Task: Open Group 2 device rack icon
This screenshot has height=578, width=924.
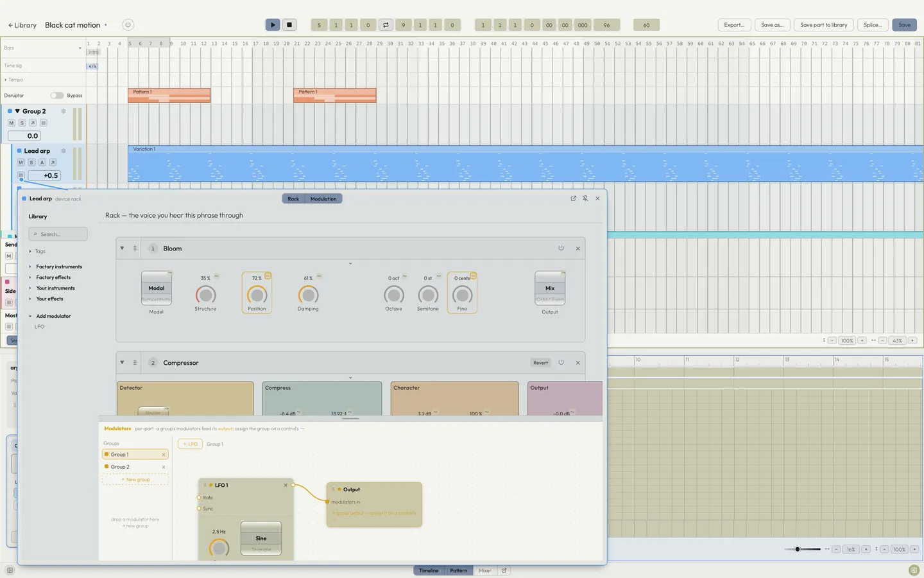Action: click(x=44, y=123)
